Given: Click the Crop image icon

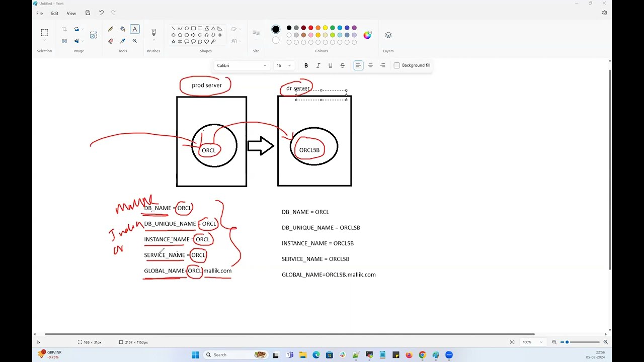Looking at the screenshot, I should point(64,29).
